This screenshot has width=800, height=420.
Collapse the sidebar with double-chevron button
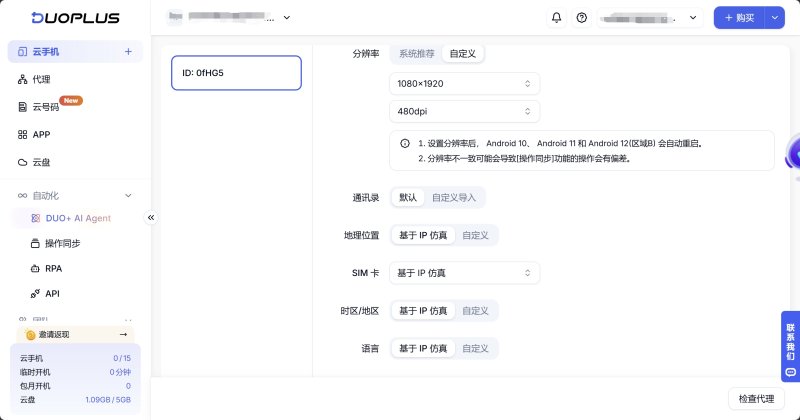(151, 217)
